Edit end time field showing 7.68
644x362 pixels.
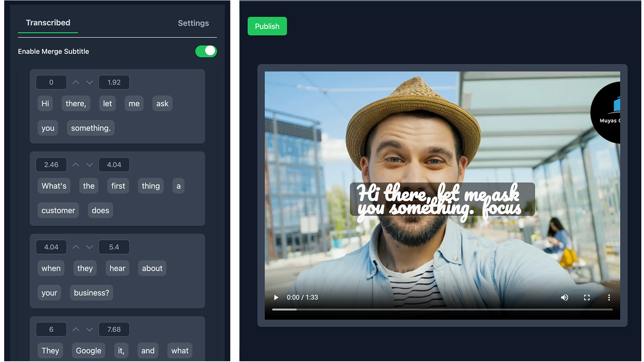(x=114, y=329)
